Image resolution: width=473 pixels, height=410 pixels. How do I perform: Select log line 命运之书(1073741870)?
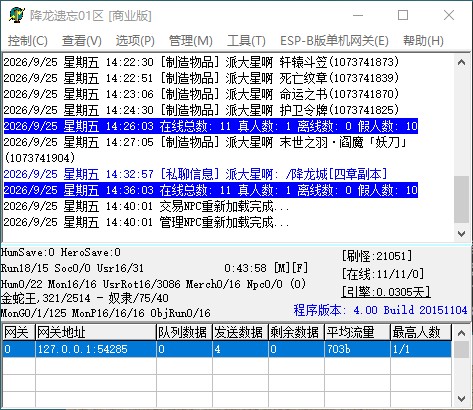(x=201, y=94)
